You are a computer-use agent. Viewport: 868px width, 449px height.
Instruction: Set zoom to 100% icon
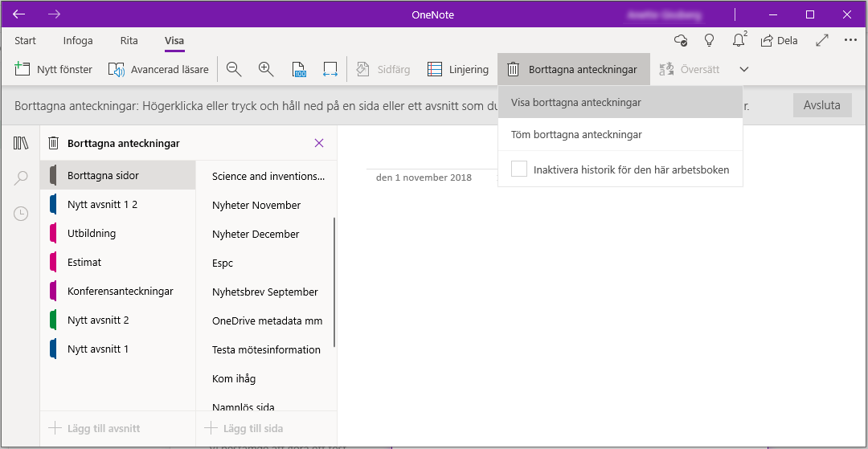pos(299,70)
